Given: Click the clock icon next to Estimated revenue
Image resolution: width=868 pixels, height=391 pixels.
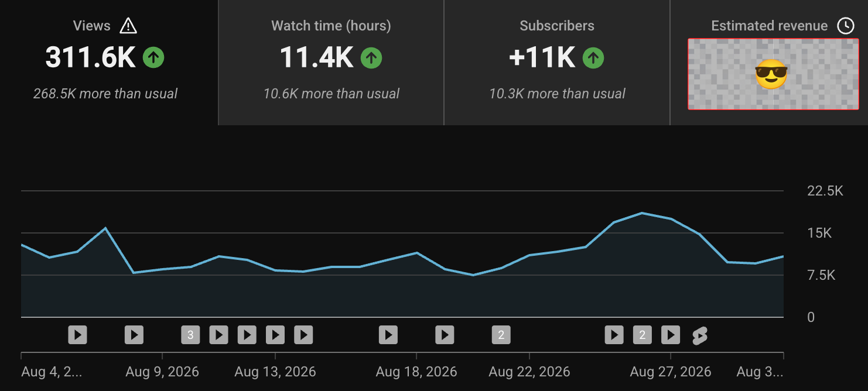Looking at the screenshot, I should 845,26.
